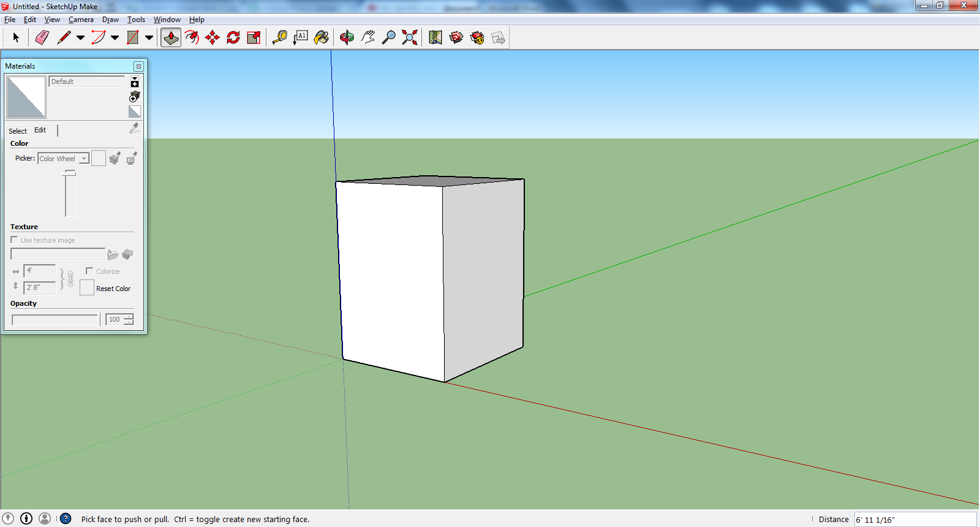Open the Extension Warehouse icon
The height and width of the screenshot is (527, 980).
point(477,37)
